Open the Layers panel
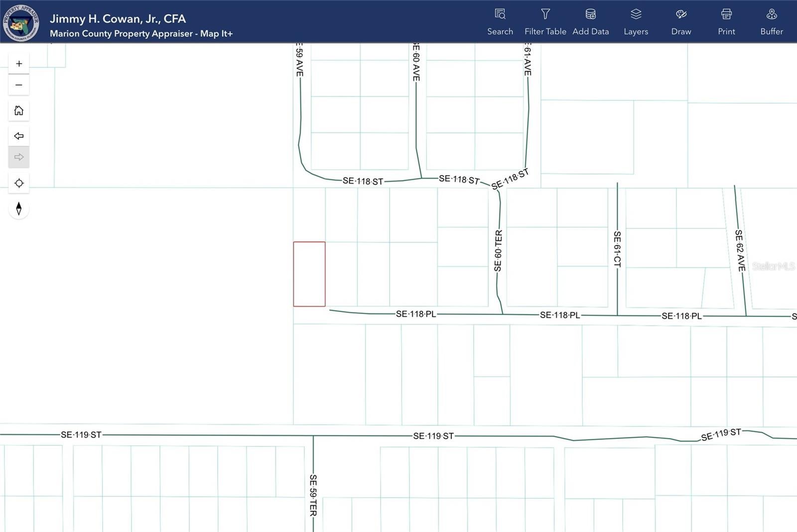This screenshot has width=797, height=532. (x=636, y=22)
